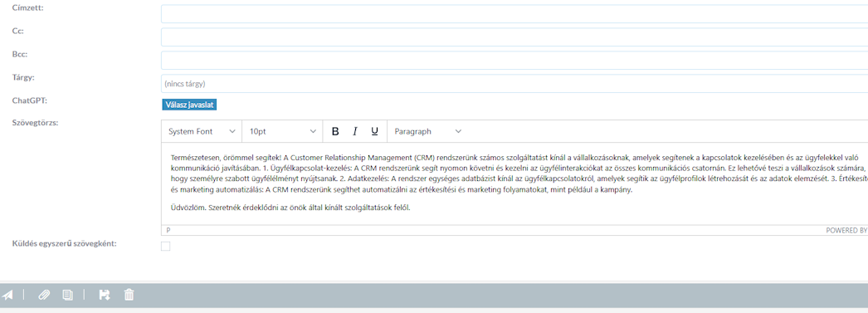This screenshot has height=313, width=868.
Task: Open the document templates icon in the bottom bar
Action: [x=67, y=295]
